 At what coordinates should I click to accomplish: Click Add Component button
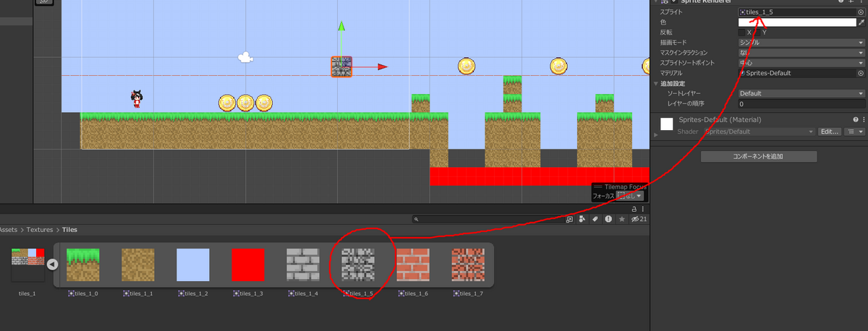point(759,156)
